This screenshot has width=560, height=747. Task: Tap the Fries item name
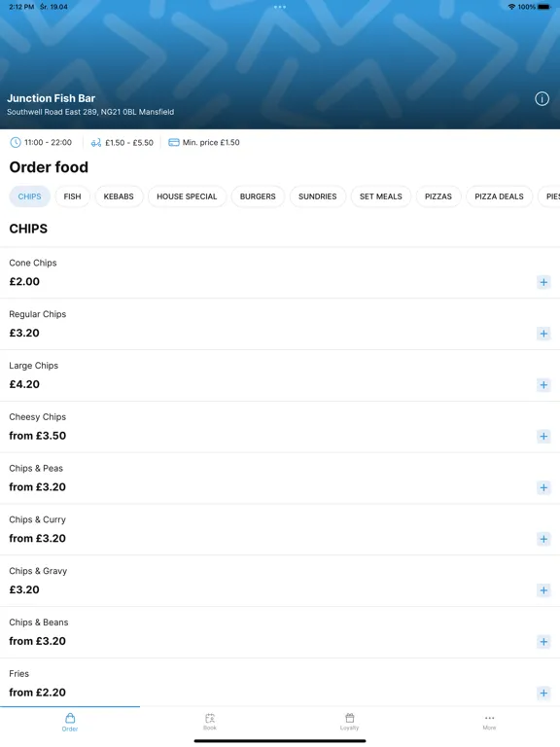(x=19, y=674)
